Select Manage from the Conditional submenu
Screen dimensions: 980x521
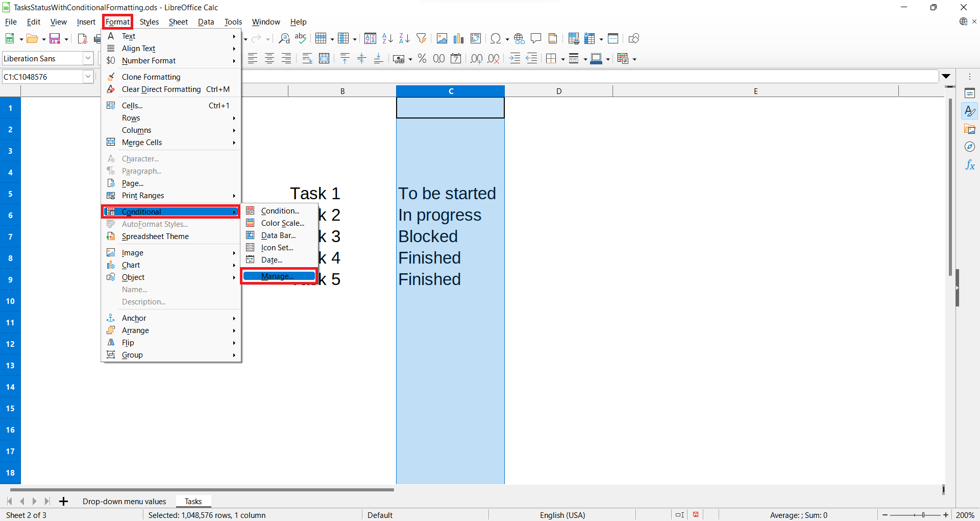coord(278,276)
